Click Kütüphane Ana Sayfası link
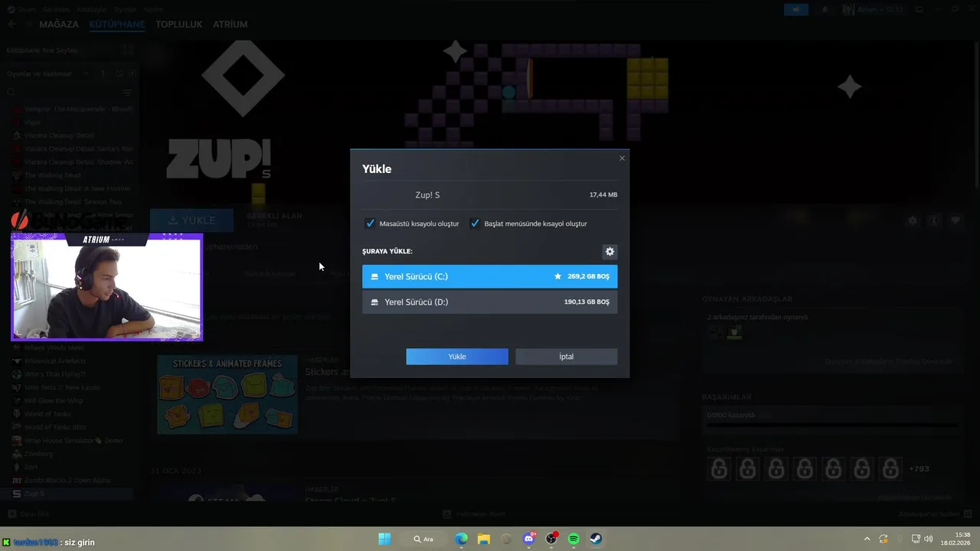980x551 pixels. [x=42, y=51]
